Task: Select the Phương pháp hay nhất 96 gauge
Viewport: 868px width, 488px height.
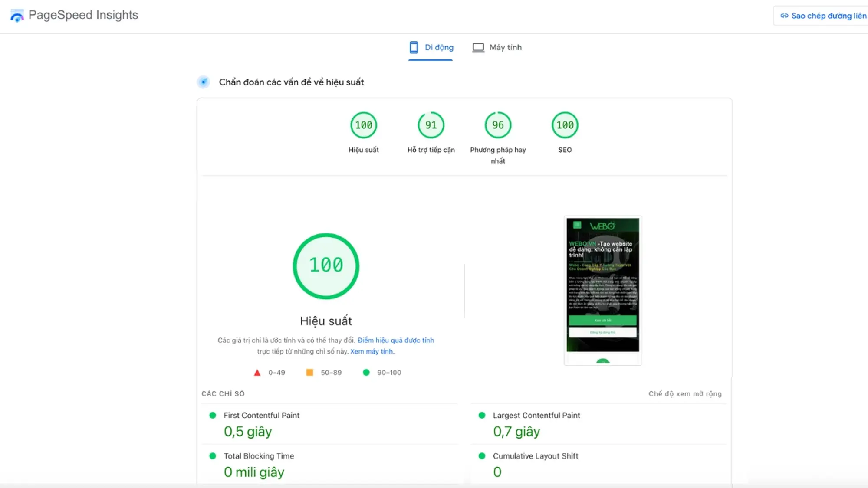Action: point(498,125)
